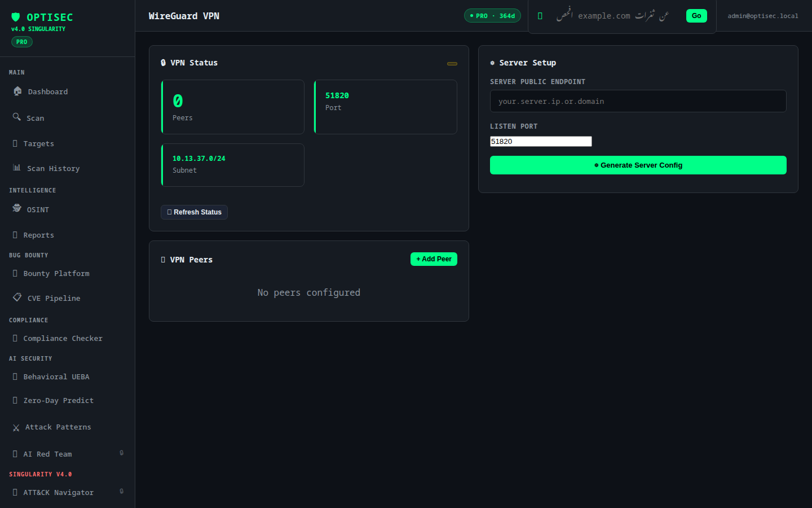Click the Refresh Status button

[194, 212]
